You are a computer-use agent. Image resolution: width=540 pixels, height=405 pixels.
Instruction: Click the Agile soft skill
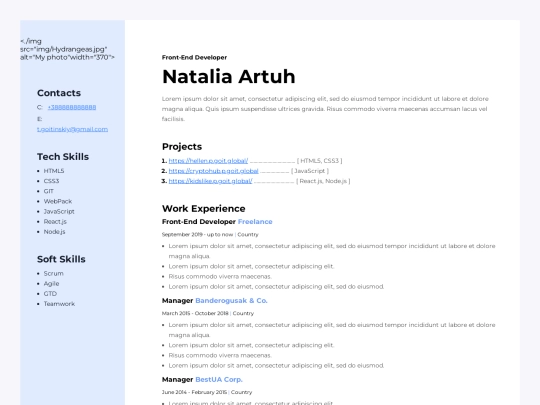pyautogui.click(x=51, y=284)
